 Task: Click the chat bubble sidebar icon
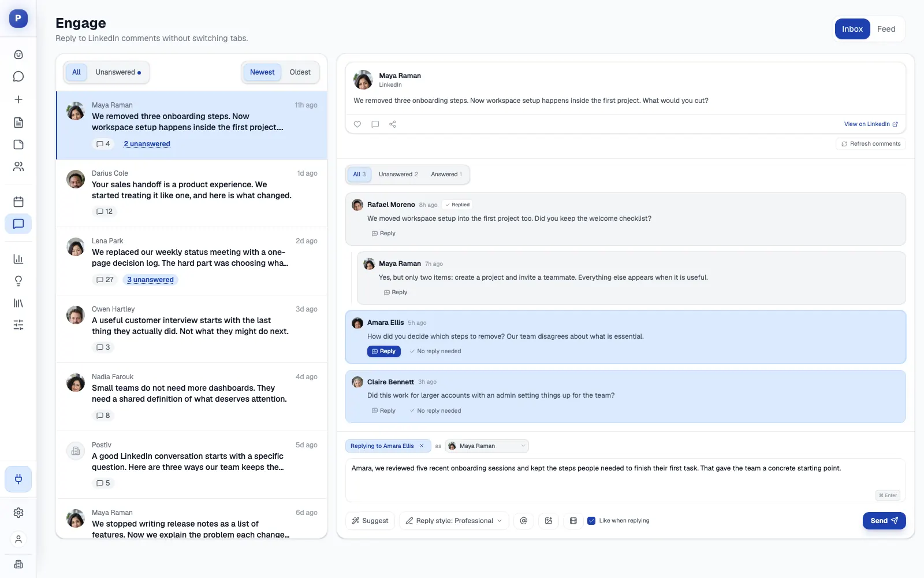18,77
